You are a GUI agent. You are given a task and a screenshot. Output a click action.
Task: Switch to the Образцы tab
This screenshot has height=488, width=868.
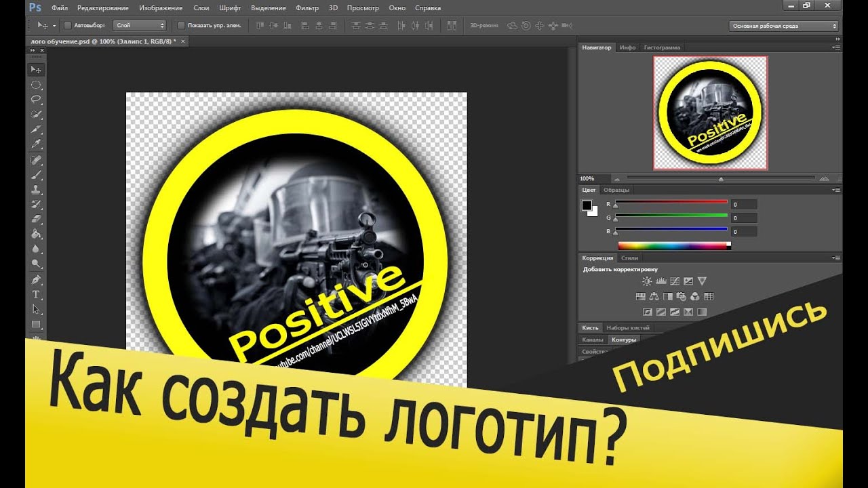(x=616, y=190)
